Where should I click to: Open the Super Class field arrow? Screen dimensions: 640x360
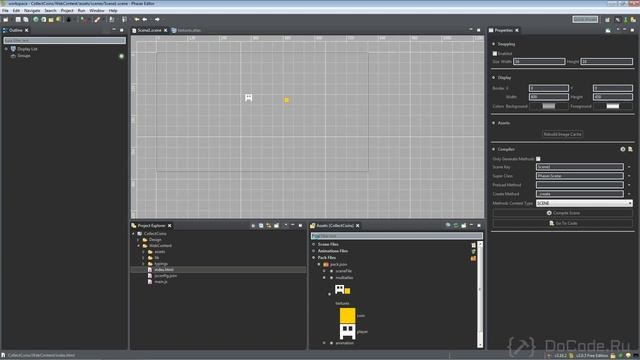(629, 176)
